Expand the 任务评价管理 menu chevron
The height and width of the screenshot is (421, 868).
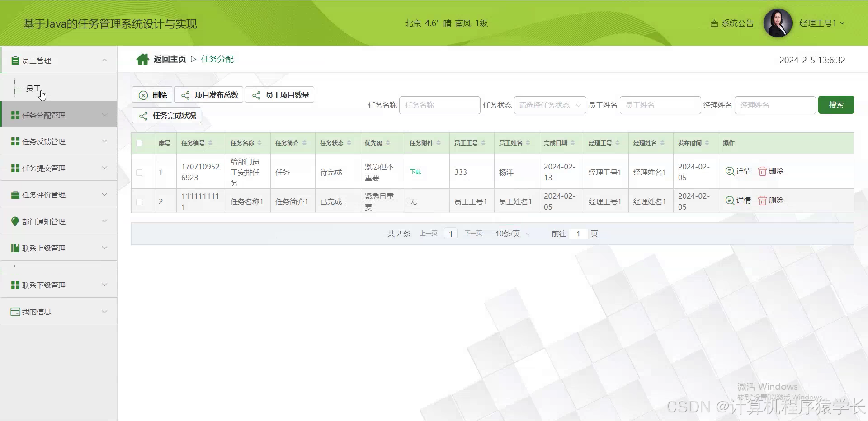104,194
